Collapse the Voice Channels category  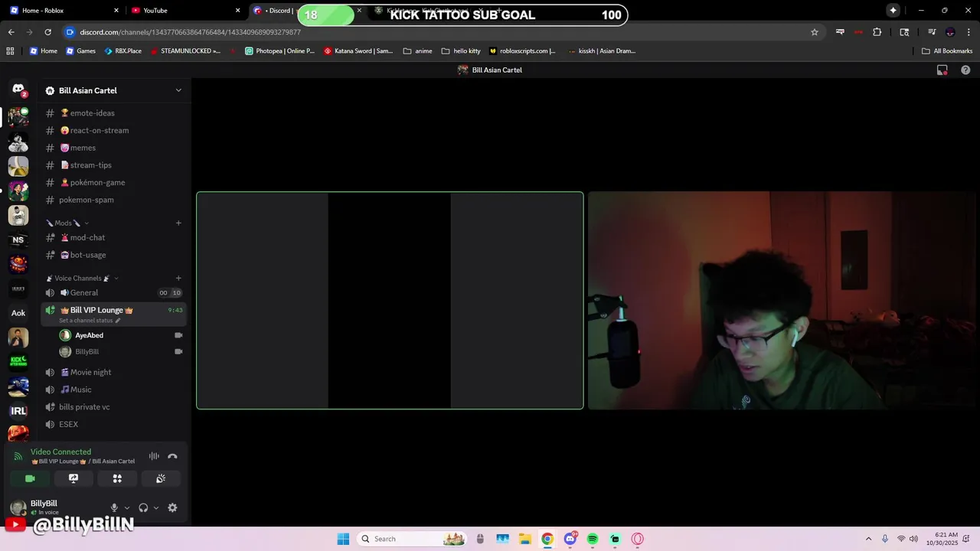82,278
